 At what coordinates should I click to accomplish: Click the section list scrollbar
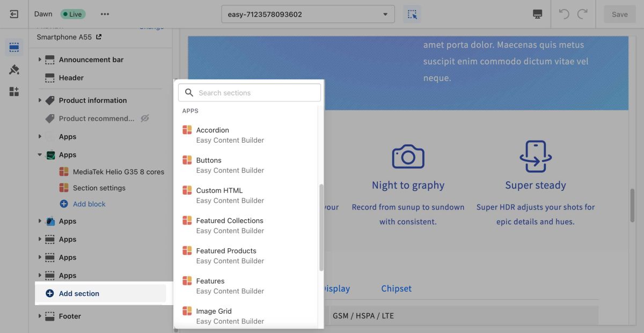coord(321,228)
